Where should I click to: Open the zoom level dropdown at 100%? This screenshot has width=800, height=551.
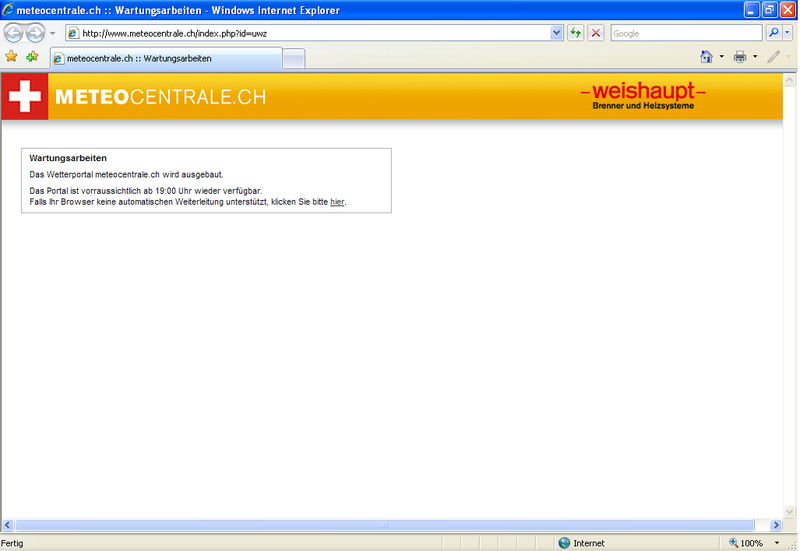777,543
